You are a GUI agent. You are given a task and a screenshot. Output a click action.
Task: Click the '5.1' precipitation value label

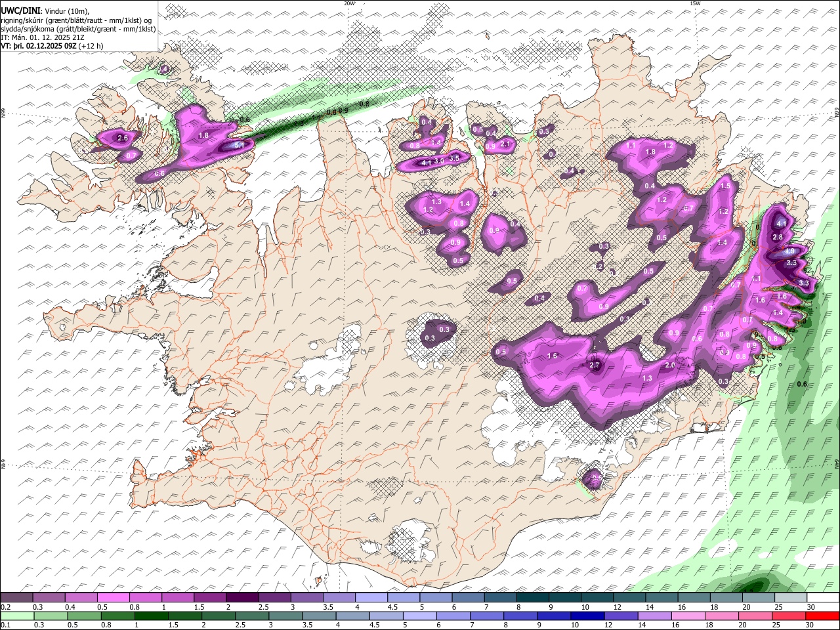click(240, 145)
